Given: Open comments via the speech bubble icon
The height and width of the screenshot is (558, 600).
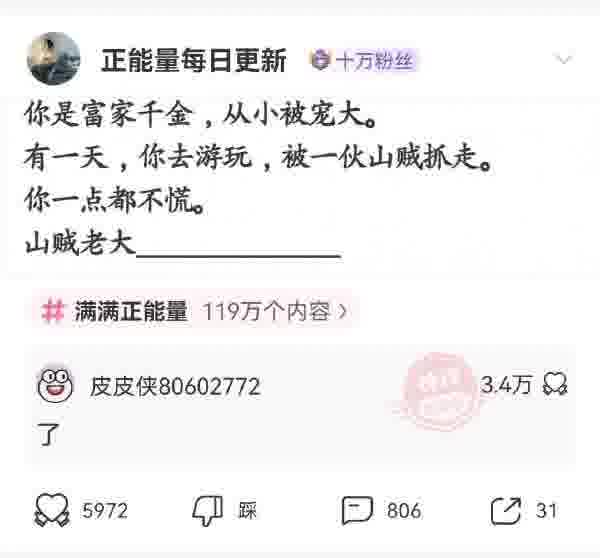Looking at the screenshot, I should coord(357,510).
